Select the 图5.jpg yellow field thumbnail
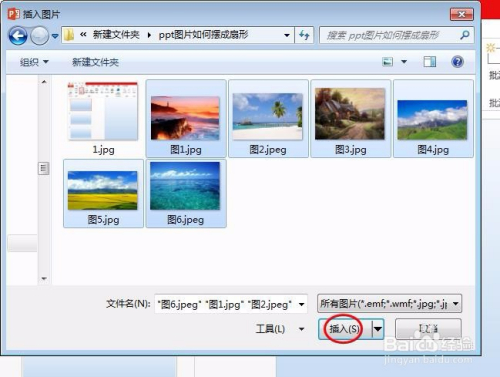The width and height of the screenshot is (500, 377). point(103,190)
